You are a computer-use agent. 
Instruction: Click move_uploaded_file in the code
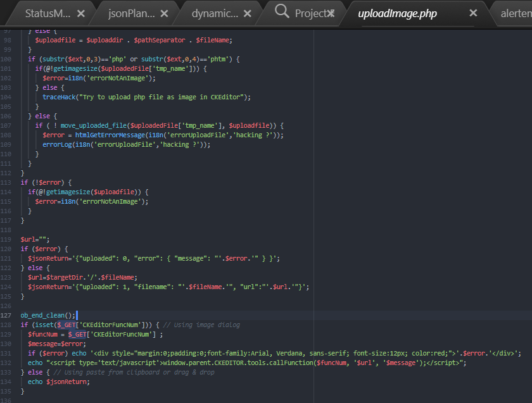pyautogui.click(x=95, y=125)
